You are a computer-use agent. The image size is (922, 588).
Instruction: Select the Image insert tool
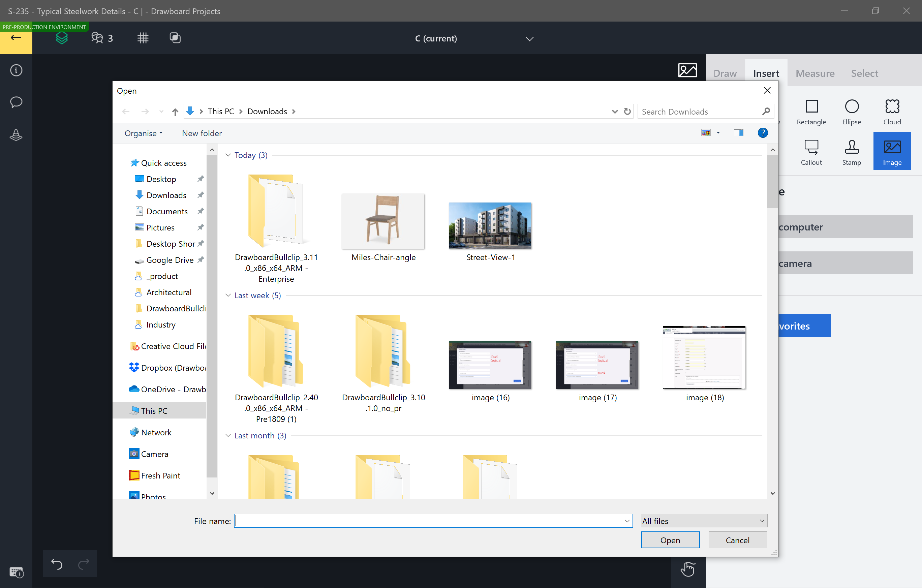(892, 151)
